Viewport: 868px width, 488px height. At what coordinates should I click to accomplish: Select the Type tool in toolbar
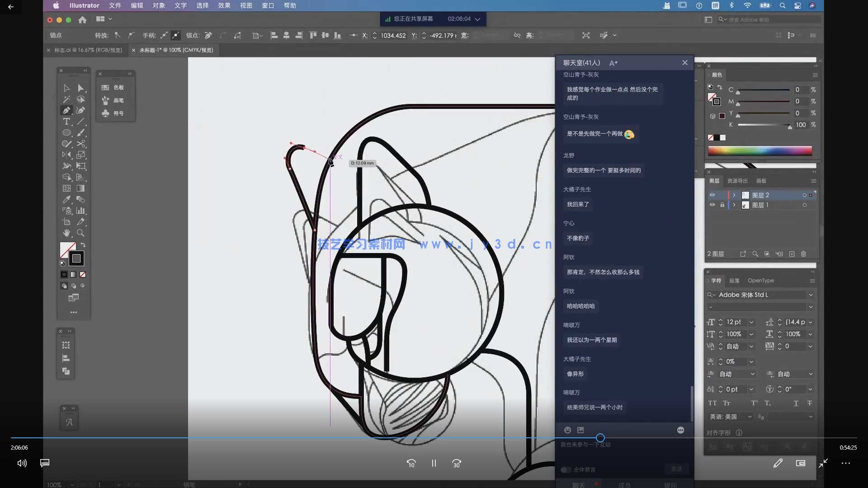pos(66,122)
